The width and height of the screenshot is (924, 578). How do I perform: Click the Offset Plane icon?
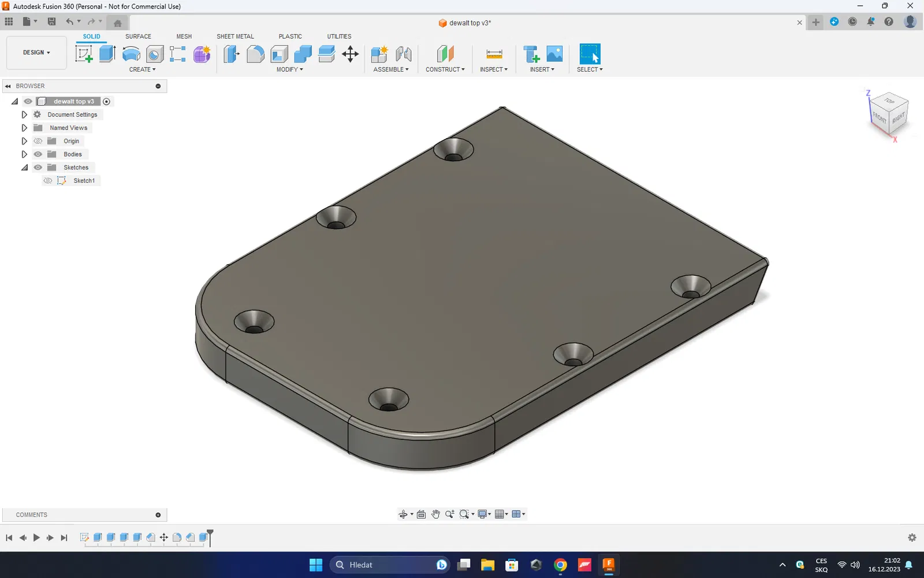445,54
